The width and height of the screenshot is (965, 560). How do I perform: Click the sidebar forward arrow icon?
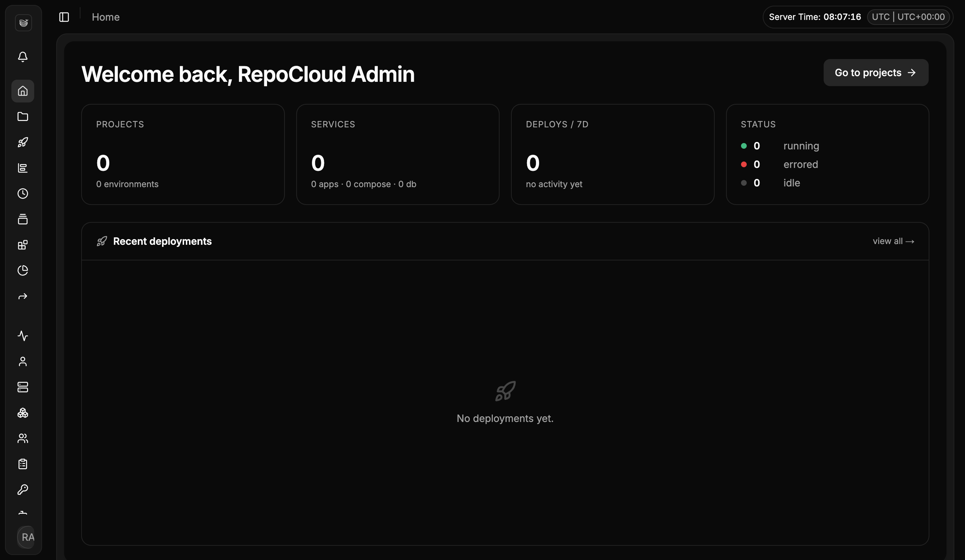pyautogui.click(x=22, y=296)
